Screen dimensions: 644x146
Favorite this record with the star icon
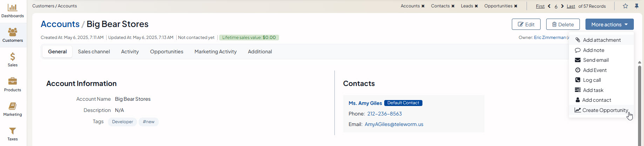[x=625, y=6]
